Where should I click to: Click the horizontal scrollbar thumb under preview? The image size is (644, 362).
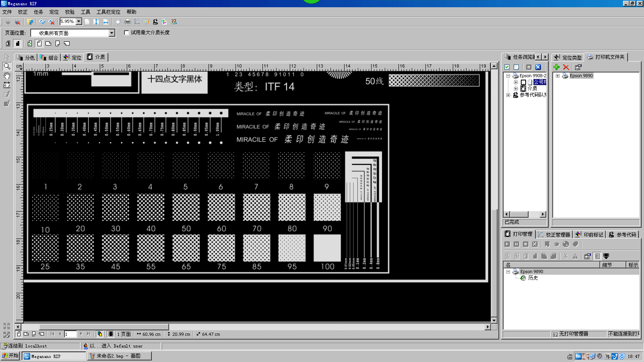click(104, 327)
